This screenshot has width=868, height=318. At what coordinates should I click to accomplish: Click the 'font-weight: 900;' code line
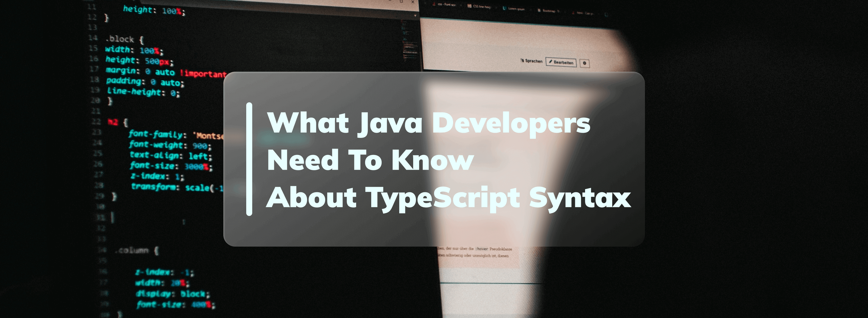pyautogui.click(x=170, y=145)
